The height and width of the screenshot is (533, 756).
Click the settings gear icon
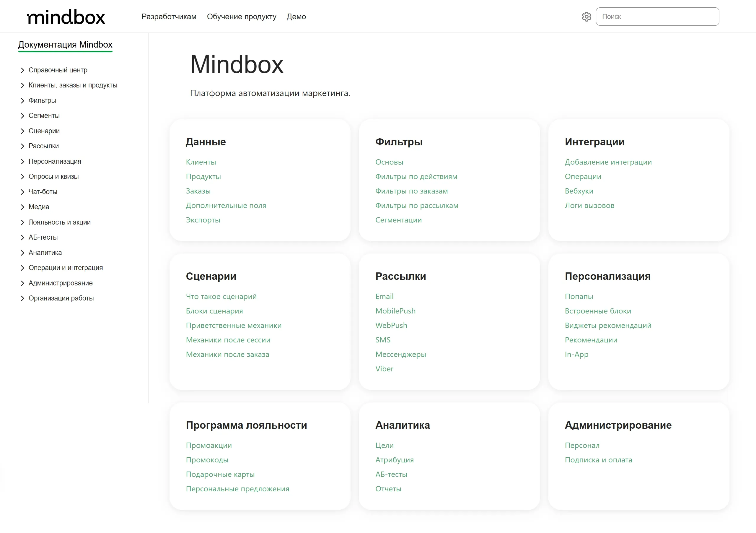tap(586, 17)
